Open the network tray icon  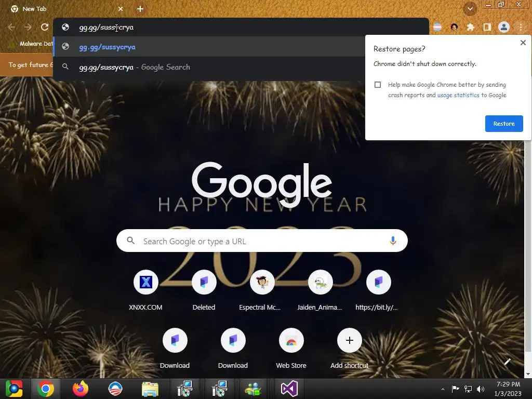tap(468, 389)
